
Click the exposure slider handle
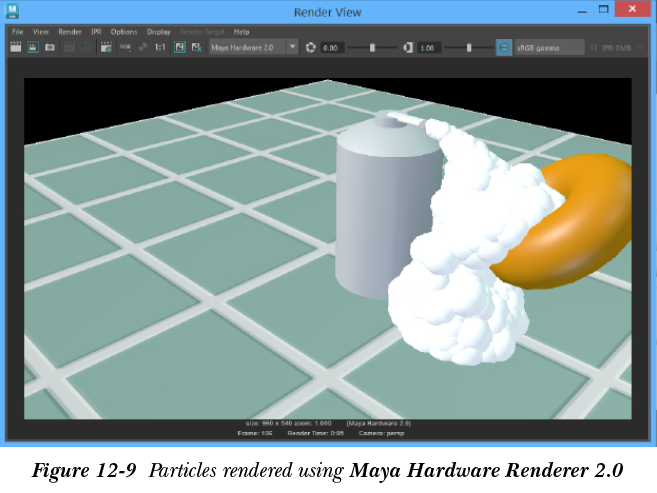click(x=373, y=47)
